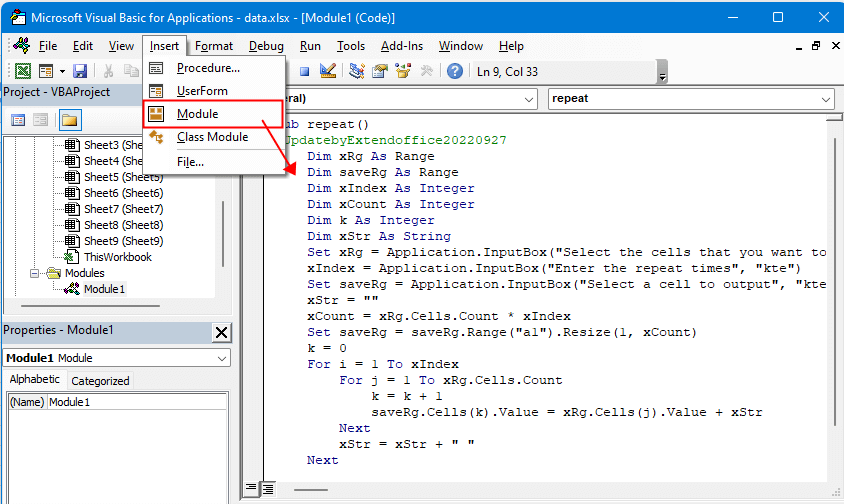Click the blue Help question mark icon
This screenshot has width=844, height=504.
pyautogui.click(x=455, y=71)
